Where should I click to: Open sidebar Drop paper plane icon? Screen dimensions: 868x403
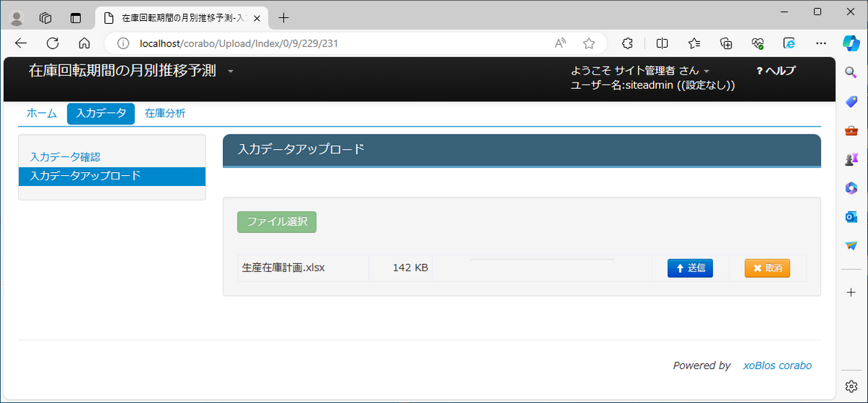coord(851,246)
